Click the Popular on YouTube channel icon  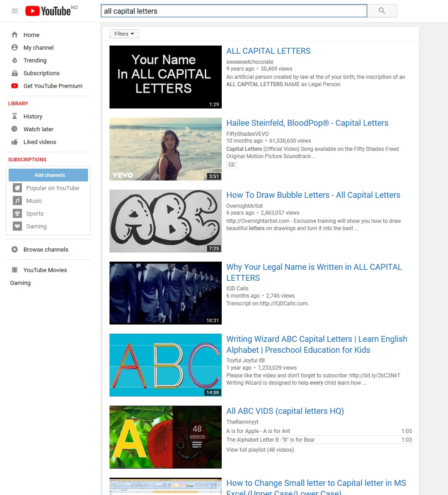click(x=17, y=188)
